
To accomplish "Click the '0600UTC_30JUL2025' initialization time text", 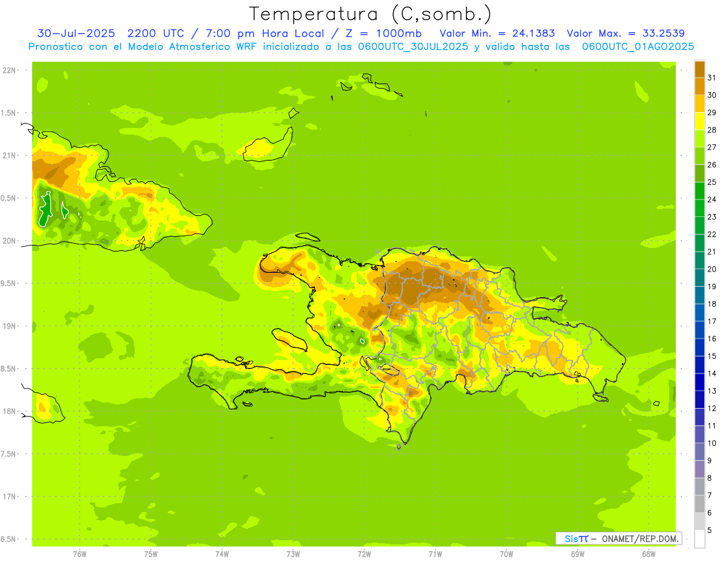I will tap(413, 47).
